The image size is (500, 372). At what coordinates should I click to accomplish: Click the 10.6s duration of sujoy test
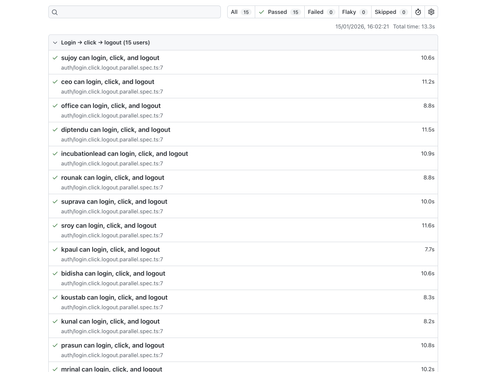(x=428, y=58)
